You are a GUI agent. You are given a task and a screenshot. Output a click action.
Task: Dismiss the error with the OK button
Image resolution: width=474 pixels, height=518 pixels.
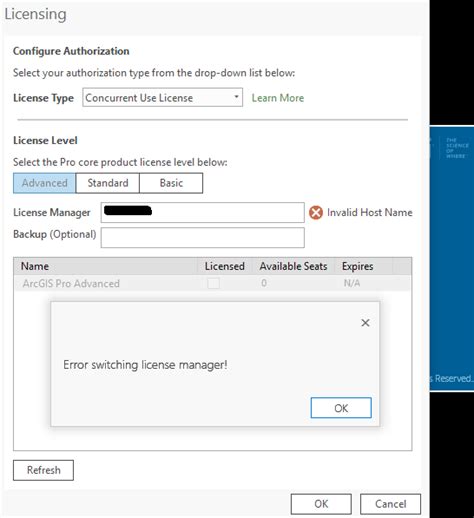click(x=341, y=408)
